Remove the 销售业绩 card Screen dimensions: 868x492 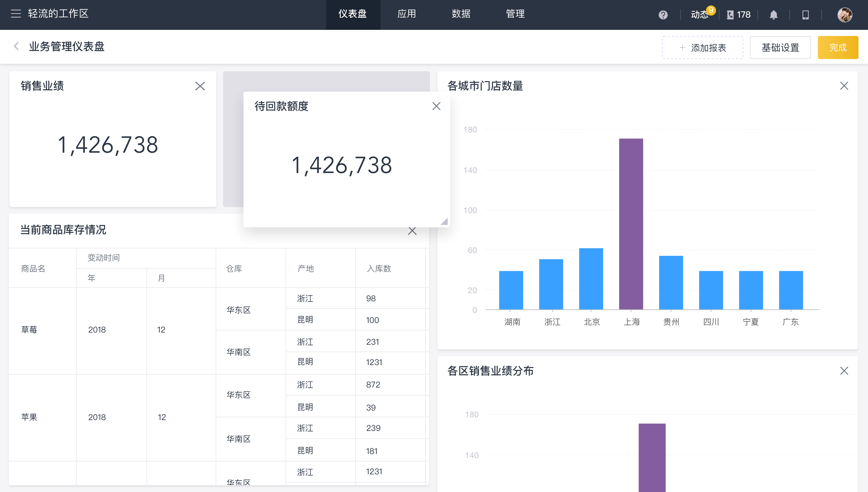pyautogui.click(x=200, y=86)
